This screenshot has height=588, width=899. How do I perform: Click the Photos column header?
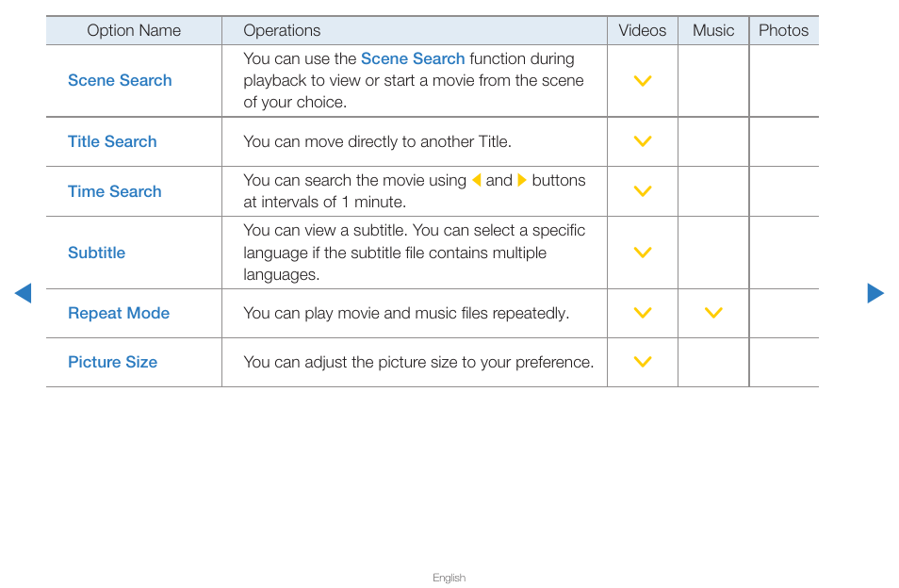[784, 30]
